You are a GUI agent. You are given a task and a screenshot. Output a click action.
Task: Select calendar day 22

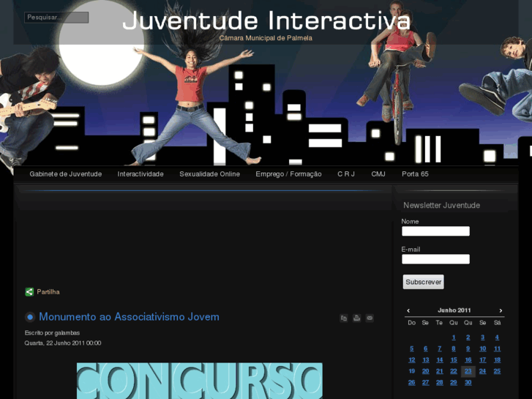click(x=454, y=371)
